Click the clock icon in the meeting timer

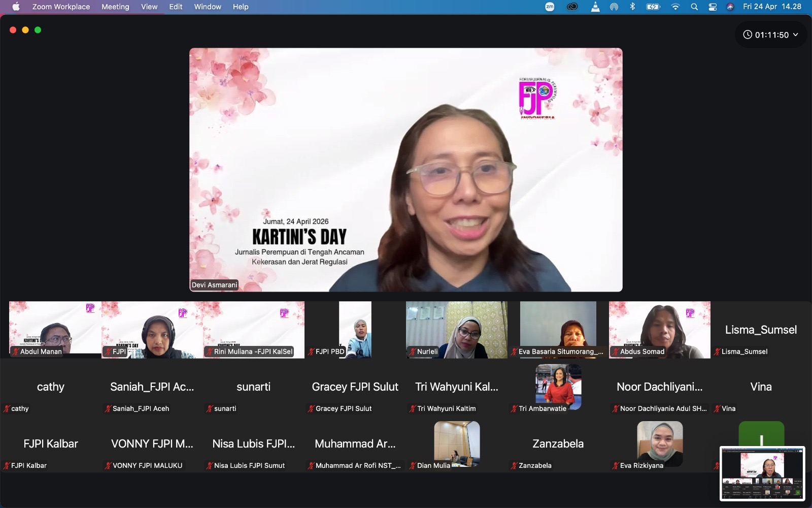point(747,35)
